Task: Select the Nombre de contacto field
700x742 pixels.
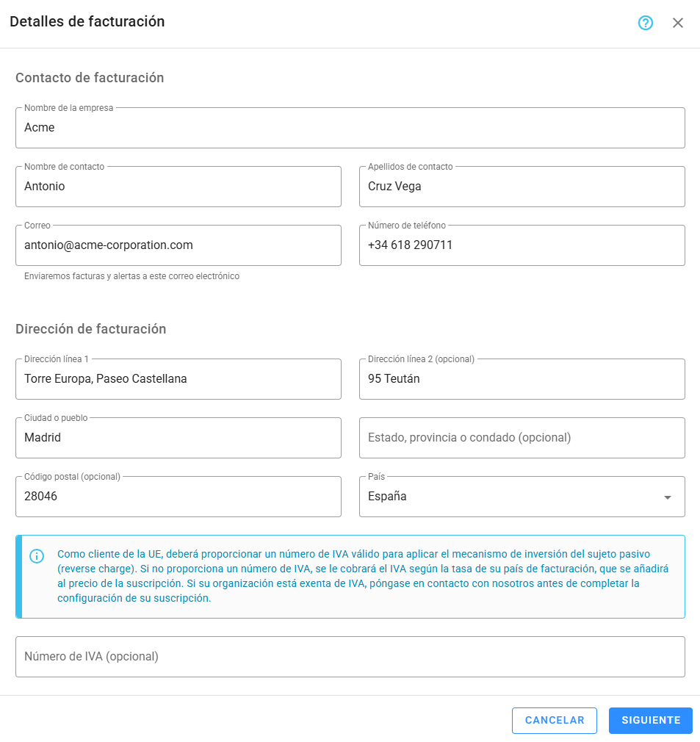Action: click(178, 187)
